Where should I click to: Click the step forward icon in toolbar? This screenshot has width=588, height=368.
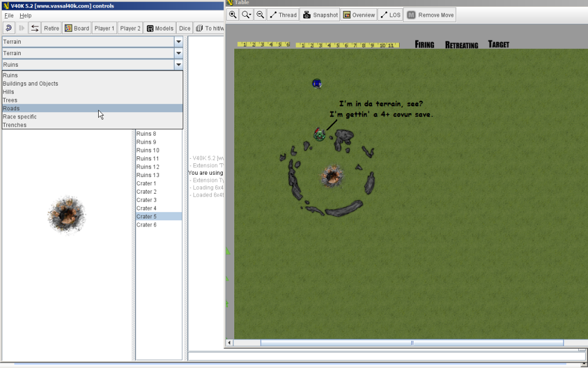tap(22, 28)
